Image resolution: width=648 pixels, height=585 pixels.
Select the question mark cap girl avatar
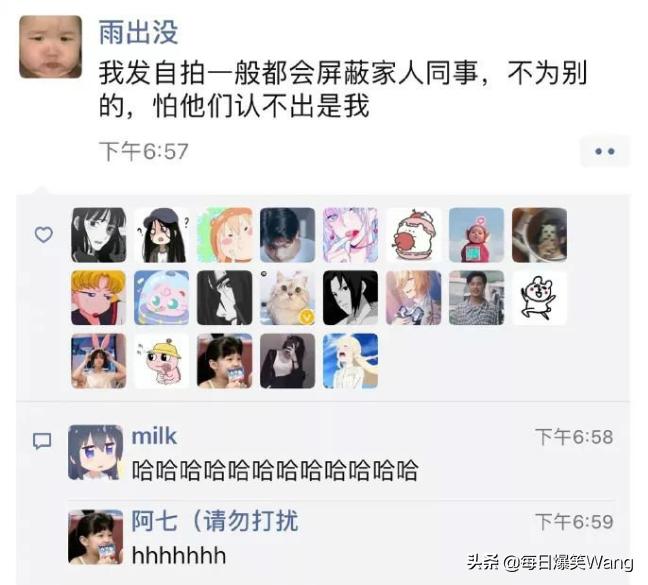point(161,235)
